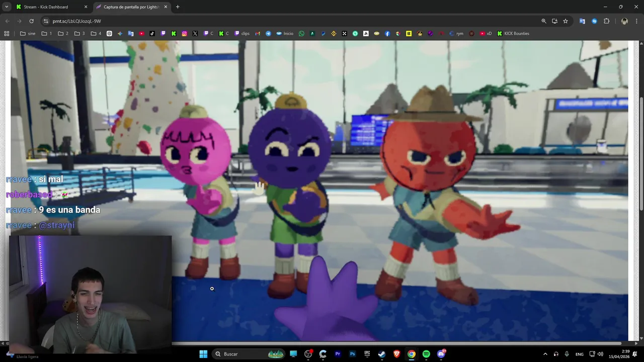Viewport: 644px width, 362px height.
Task: Click the screenshot image of the game
Action: [319, 191]
